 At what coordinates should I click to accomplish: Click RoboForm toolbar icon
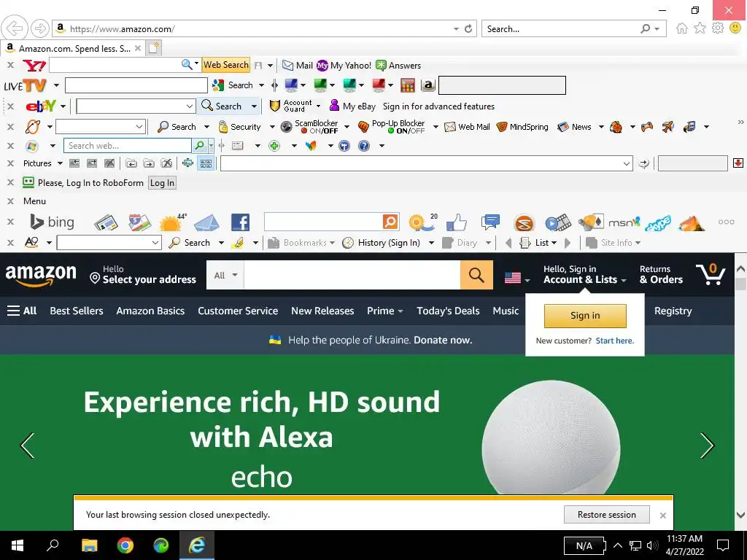[28, 182]
